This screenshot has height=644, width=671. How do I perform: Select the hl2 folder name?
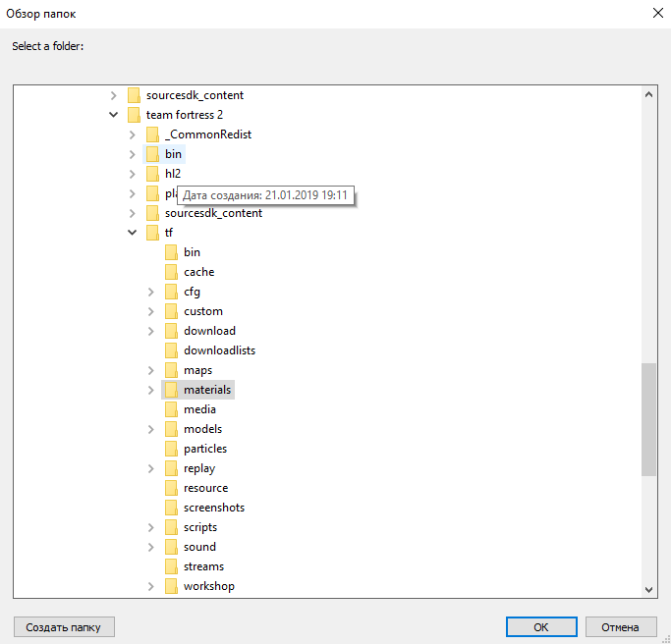(x=173, y=174)
